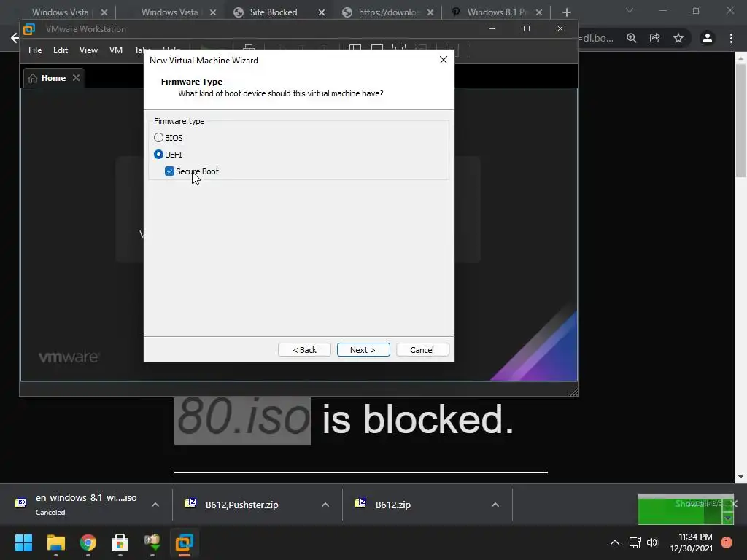Open a new browser tab
This screenshot has width=747, height=560.
point(566,12)
